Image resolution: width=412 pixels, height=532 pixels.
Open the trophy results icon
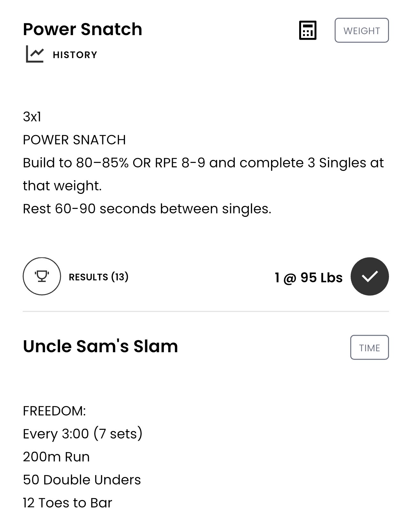coord(42,276)
